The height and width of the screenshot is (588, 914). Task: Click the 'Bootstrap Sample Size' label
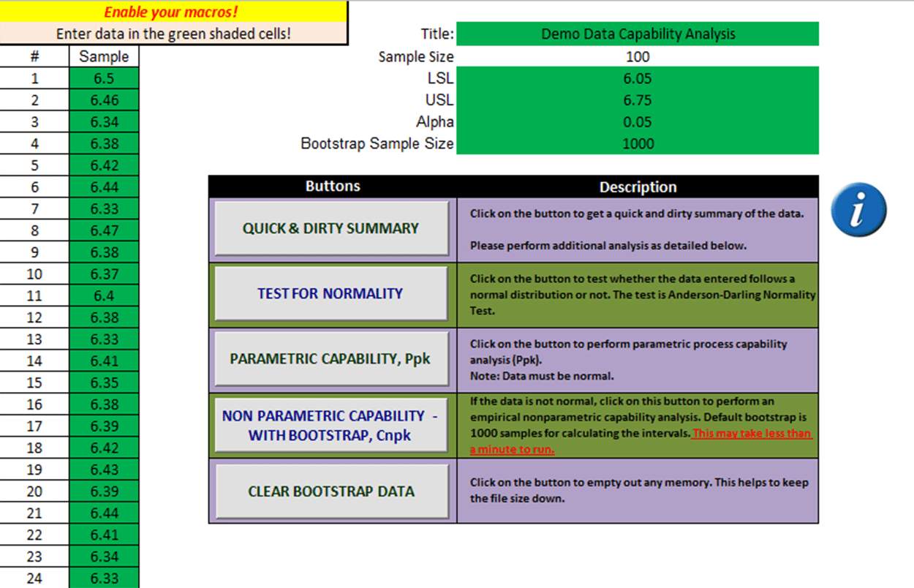[x=377, y=144]
